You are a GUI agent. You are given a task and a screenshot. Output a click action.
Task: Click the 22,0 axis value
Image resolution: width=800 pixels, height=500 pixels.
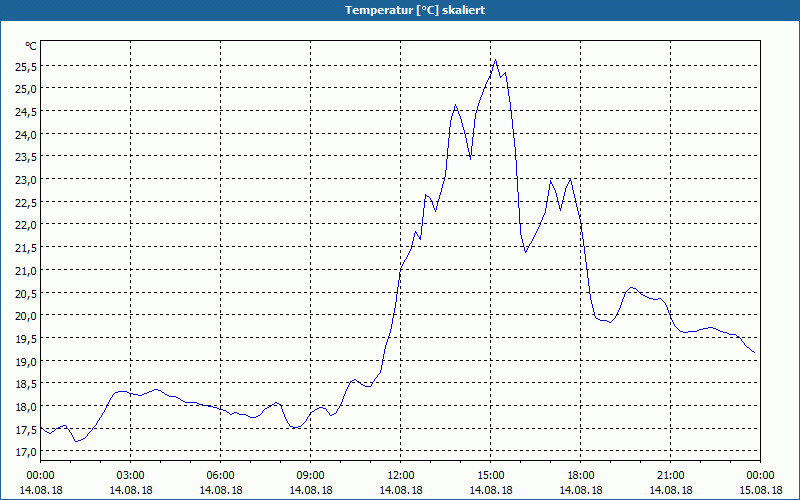click(x=26, y=225)
